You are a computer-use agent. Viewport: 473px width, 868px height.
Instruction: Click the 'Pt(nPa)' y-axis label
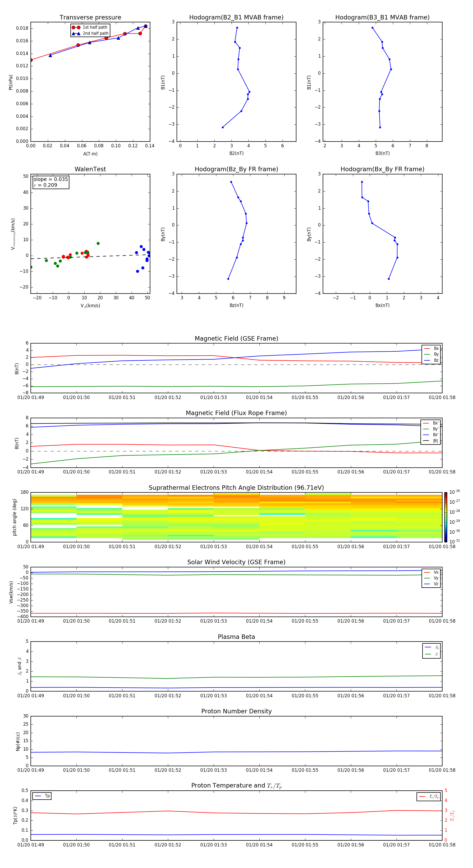tap(11, 82)
